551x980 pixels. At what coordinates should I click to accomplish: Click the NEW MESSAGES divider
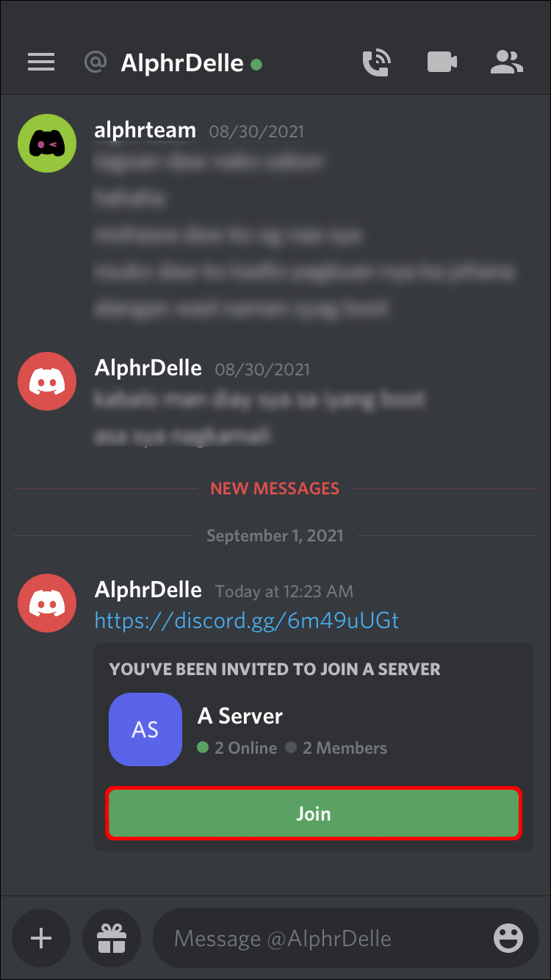275,489
